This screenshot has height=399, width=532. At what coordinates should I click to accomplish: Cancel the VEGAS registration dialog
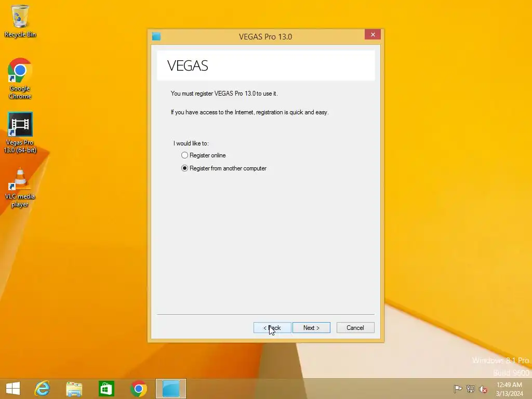pyautogui.click(x=355, y=328)
